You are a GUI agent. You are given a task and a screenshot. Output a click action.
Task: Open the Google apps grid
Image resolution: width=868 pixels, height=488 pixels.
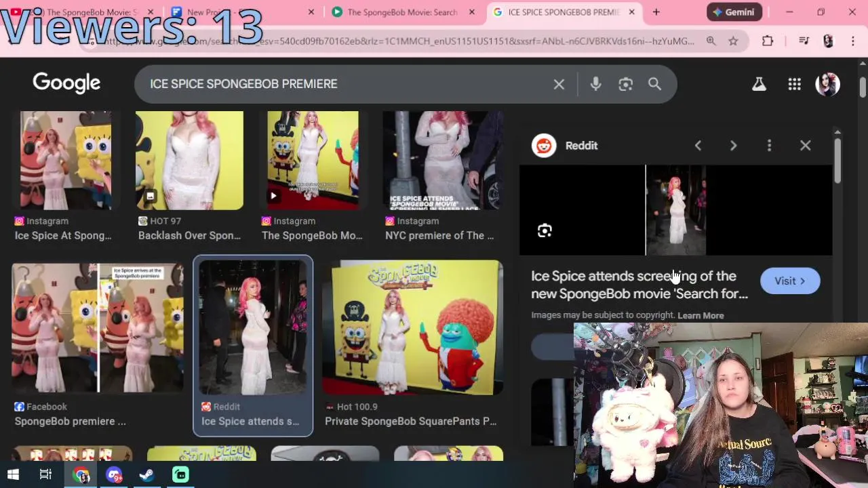click(x=794, y=84)
